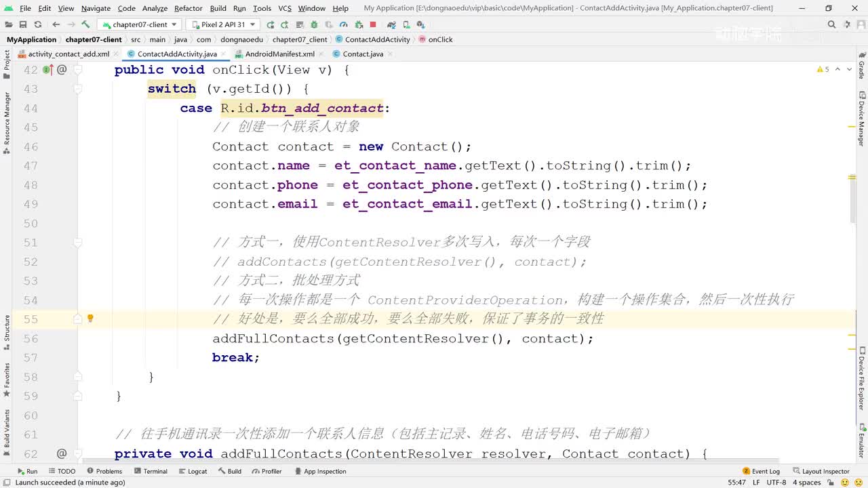Image resolution: width=868 pixels, height=488 pixels.
Task: Open the Refactor menu
Action: pyautogui.click(x=189, y=8)
